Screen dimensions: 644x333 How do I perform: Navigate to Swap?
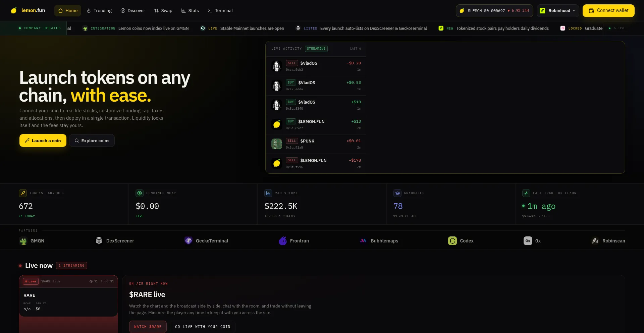(x=163, y=11)
